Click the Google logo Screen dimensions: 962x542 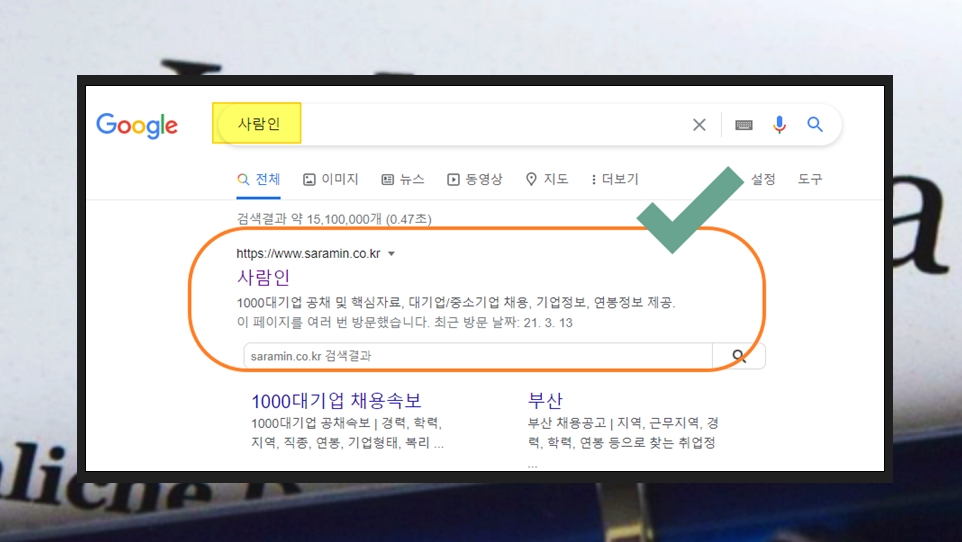(137, 125)
